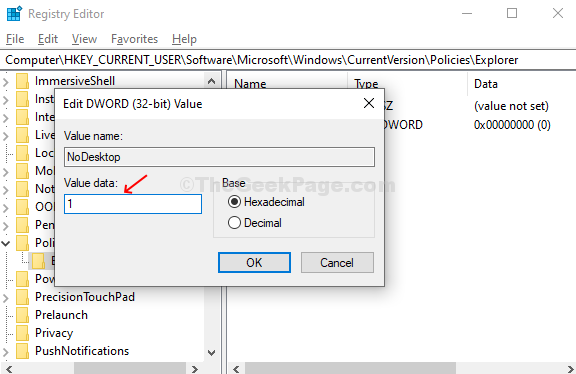Select the PushNotifications tree item
576x374 pixels.
coord(82,351)
